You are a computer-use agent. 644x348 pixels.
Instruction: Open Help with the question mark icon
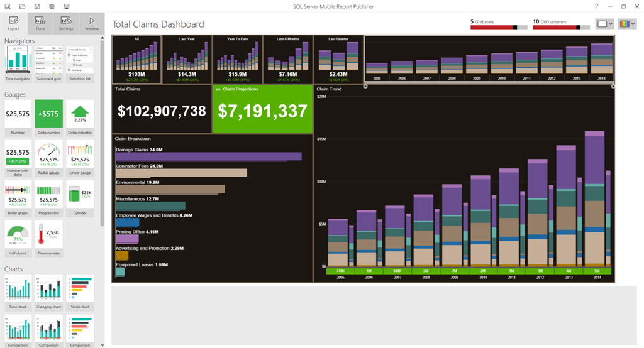pos(596,6)
